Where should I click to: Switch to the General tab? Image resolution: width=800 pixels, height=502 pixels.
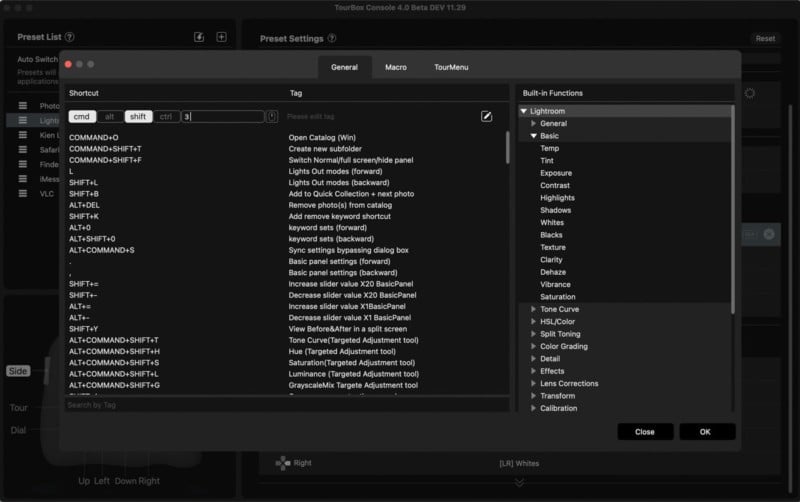click(344, 67)
